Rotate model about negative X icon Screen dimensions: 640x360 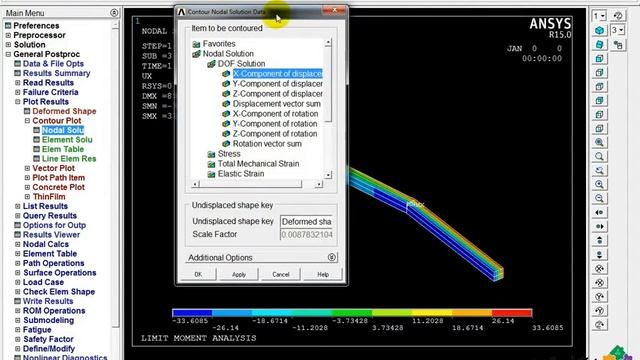[x=599, y=269]
